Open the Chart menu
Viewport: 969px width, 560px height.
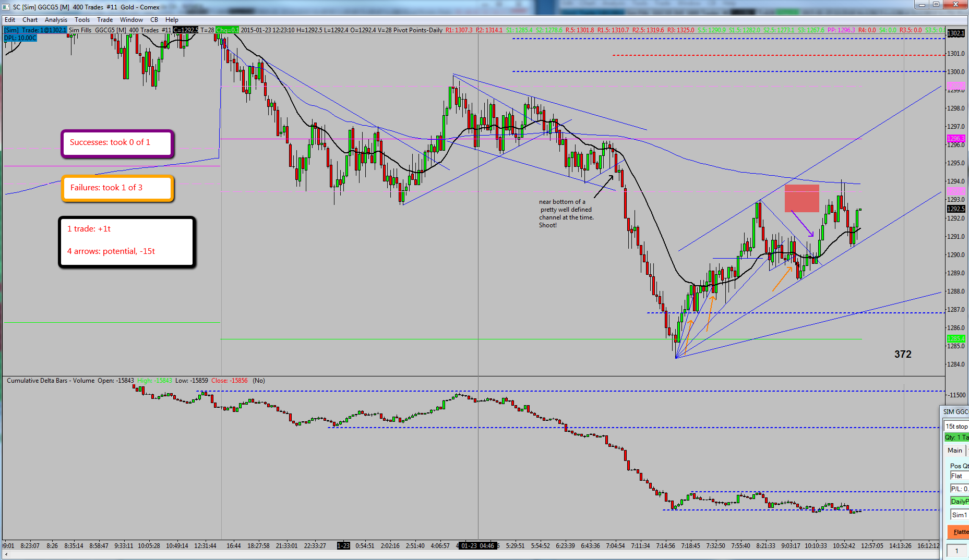coord(30,20)
